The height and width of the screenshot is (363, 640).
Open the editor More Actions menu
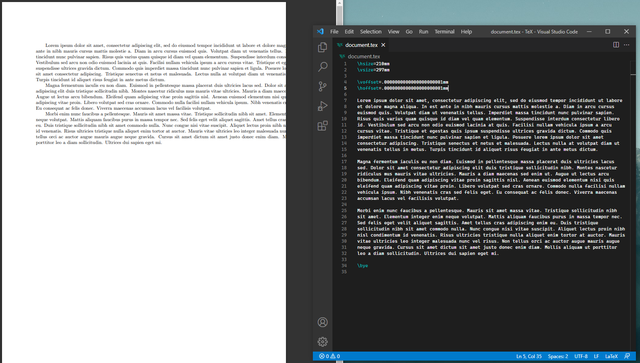pyautogui.click(x=627, y=45)
